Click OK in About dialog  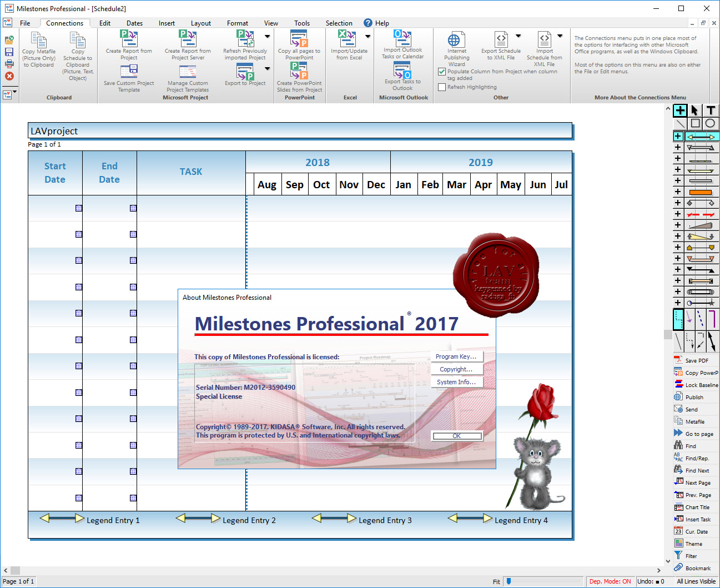(x=457, y=436)
